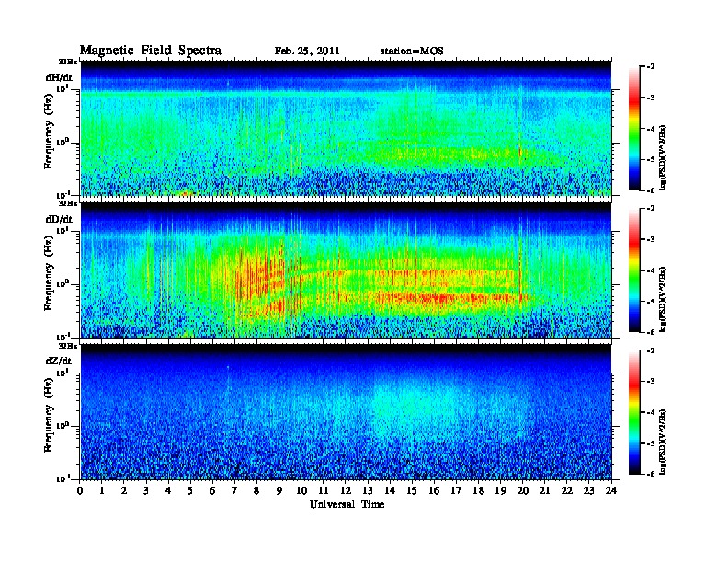Click the "Universal Time" axis label
Image resolution: width=728 pixels, height=563 pixels.
point(347,504)
